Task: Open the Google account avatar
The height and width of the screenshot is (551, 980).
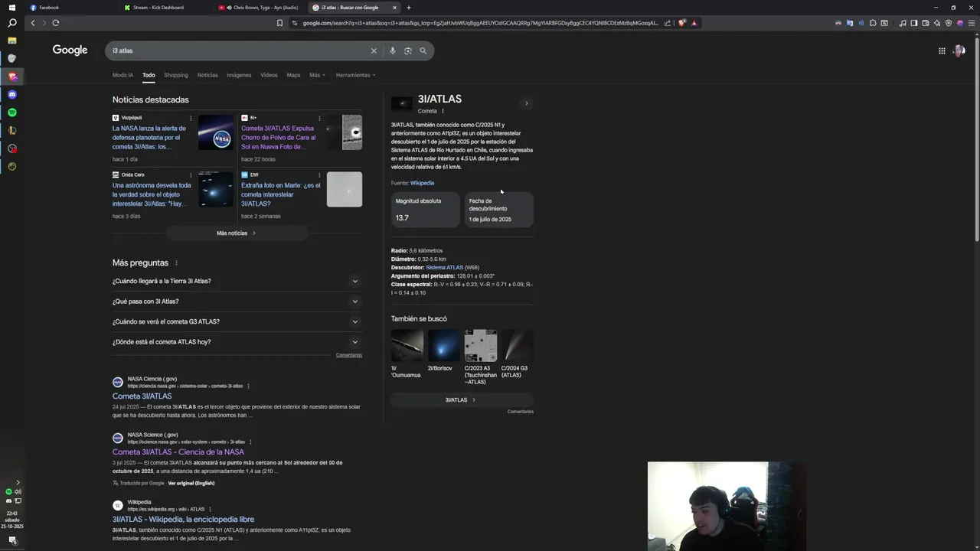Action: pos(959,51)
